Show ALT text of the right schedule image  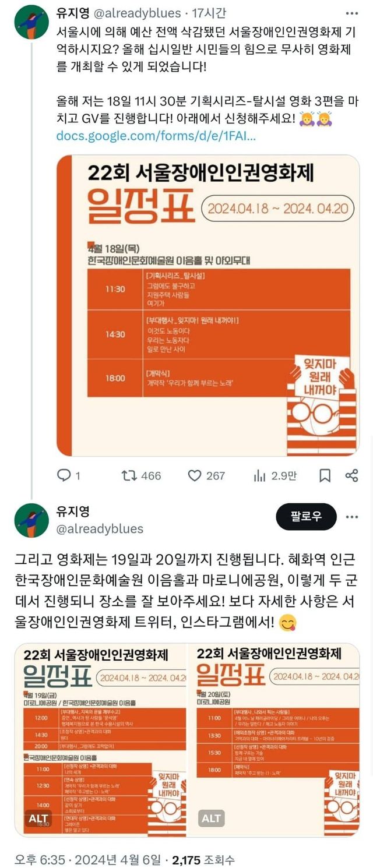click(211, 818)
